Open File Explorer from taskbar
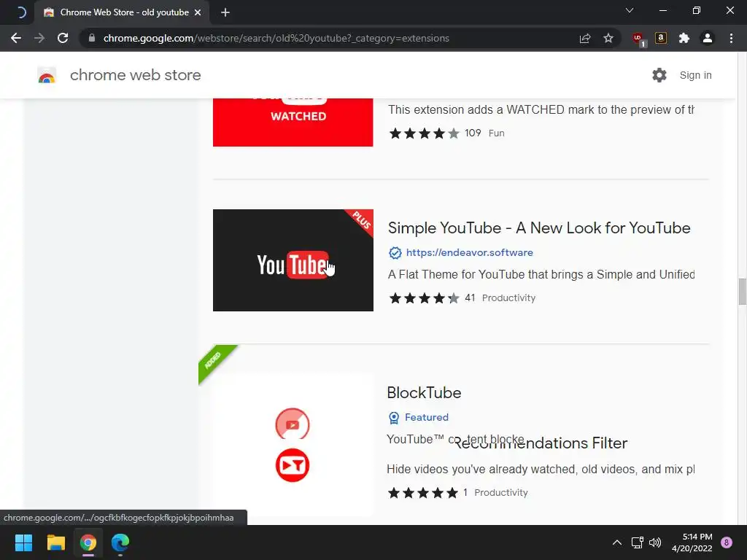747x560 pixels. pyautogui.click(x=55, y=542)
